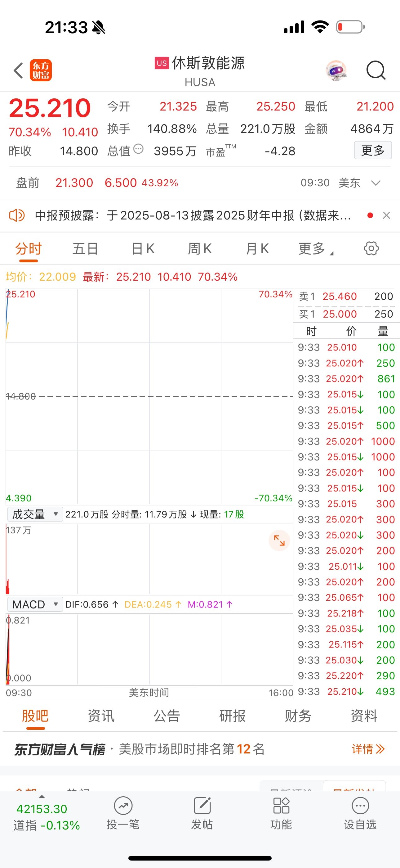Viewport: 400px width, 868px height.
Task: Tap 设自选 add to watchlist
Action: click(x=360, y=813)
